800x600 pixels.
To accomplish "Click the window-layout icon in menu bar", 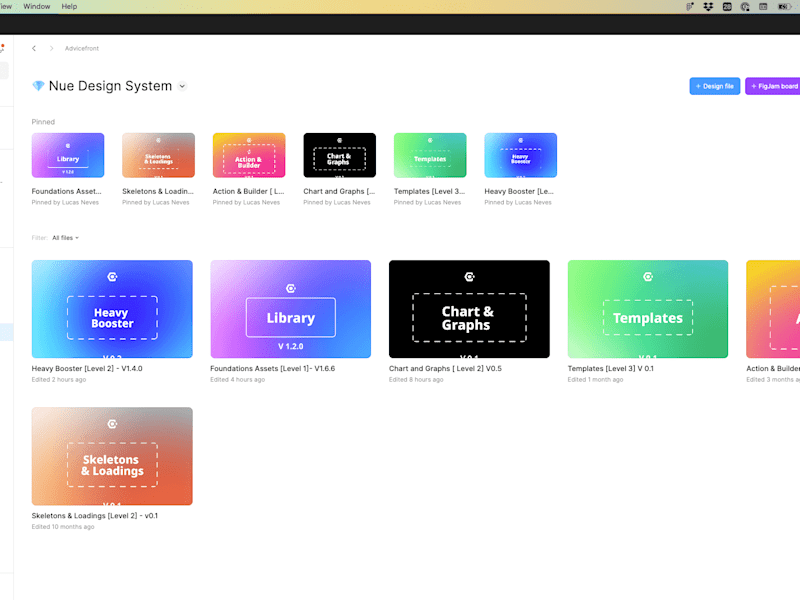I will pyautogui.click(x=763, y=7).
